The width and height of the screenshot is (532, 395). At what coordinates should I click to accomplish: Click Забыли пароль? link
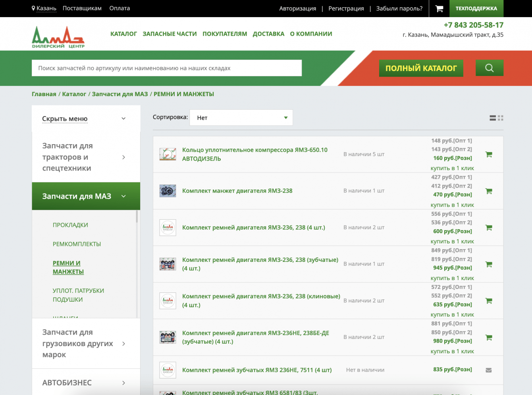click(399, 8)
